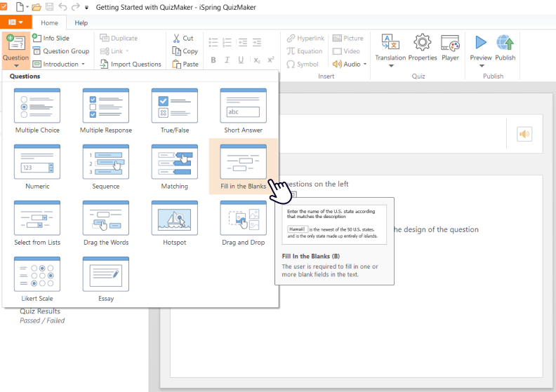
Task: Insert a Picture
Action: pyautogui.click(x=348, y=38)
